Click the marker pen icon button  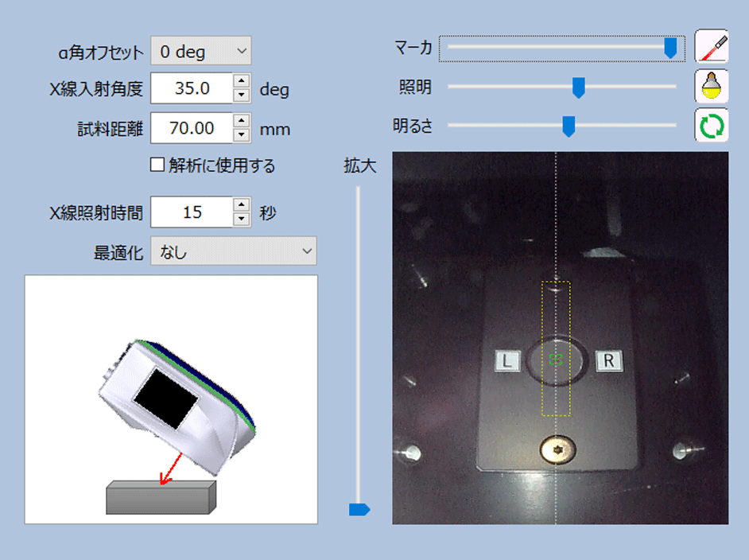point(712,46)
